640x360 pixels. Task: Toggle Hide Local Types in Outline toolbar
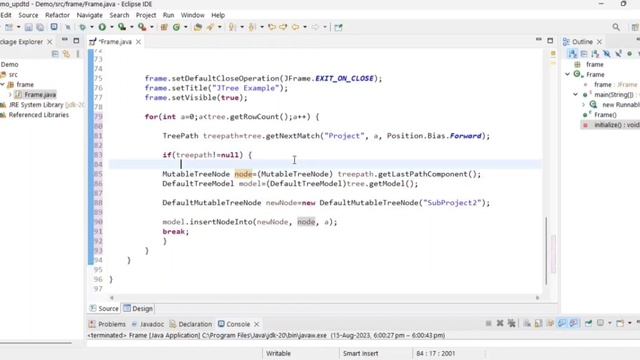(x=639, y=54)
